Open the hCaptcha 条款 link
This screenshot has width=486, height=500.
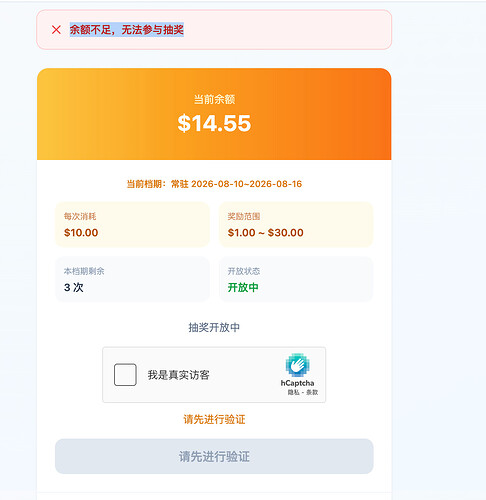[x=312, y=392]
